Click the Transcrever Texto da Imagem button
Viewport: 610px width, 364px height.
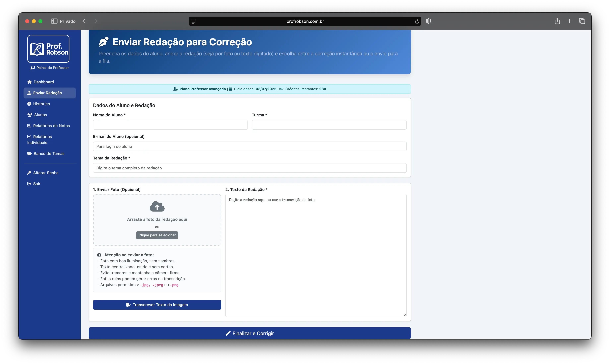click(157, 305)
